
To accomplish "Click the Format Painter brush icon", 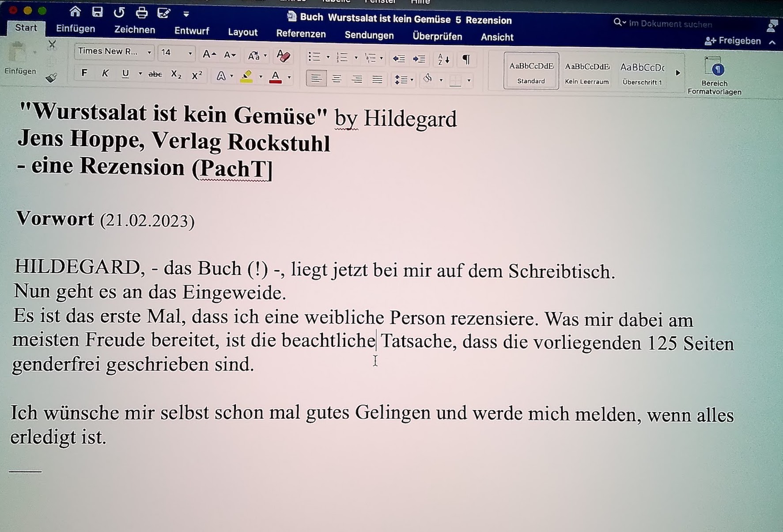I will pos(52,78).
